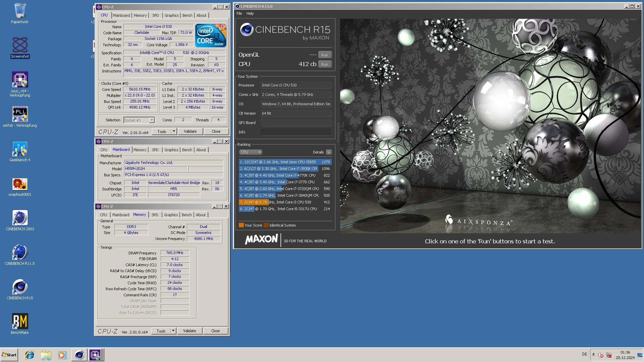644x362 pixels.
Task: Open Graphics tab in middle CPU-Z window
Action: 171,150
